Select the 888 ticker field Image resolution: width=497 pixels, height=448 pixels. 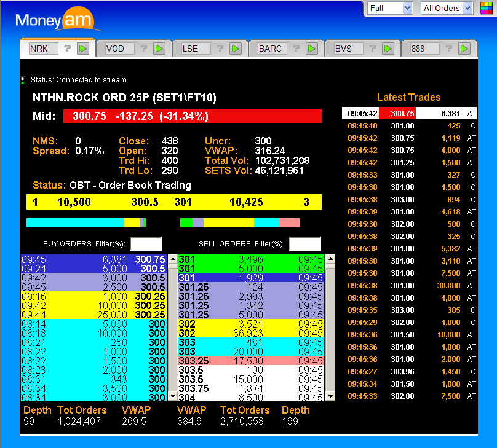point(425,49)
